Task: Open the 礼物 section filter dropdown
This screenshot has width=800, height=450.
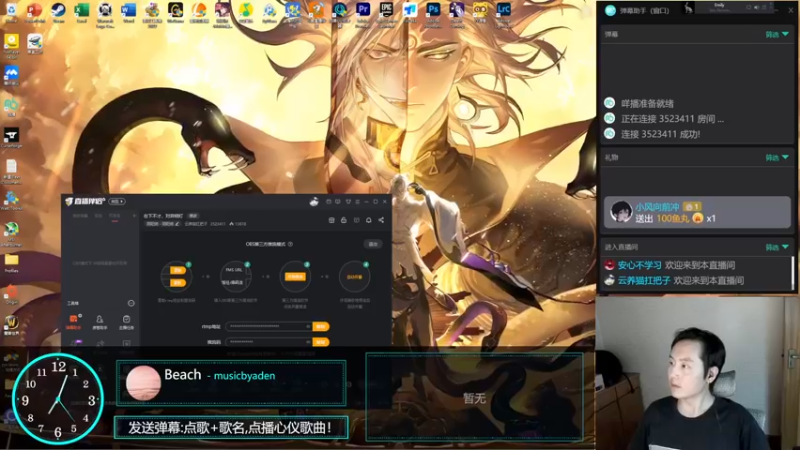Action: pyautogui.click(x=777, y=158)
